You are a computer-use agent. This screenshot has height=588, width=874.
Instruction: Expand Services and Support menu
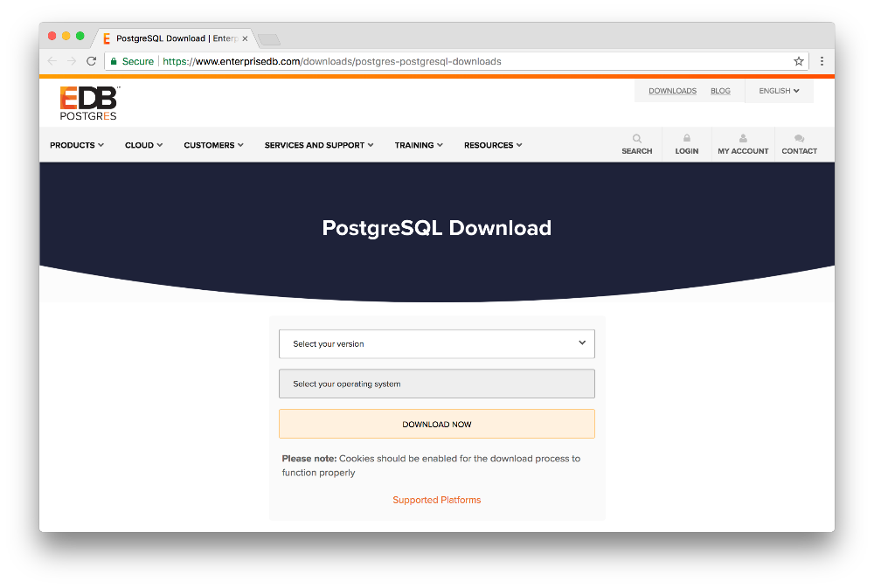click(319, 145)
